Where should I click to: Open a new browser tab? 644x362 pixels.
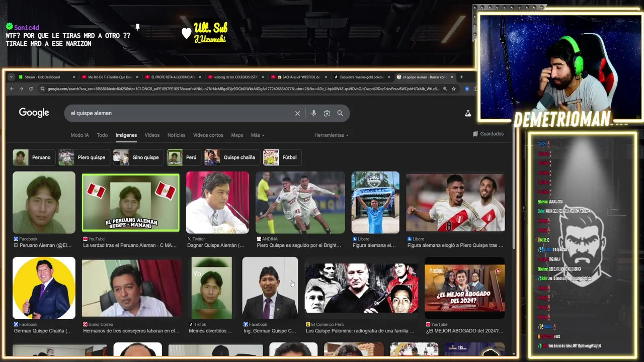[461, 77]
